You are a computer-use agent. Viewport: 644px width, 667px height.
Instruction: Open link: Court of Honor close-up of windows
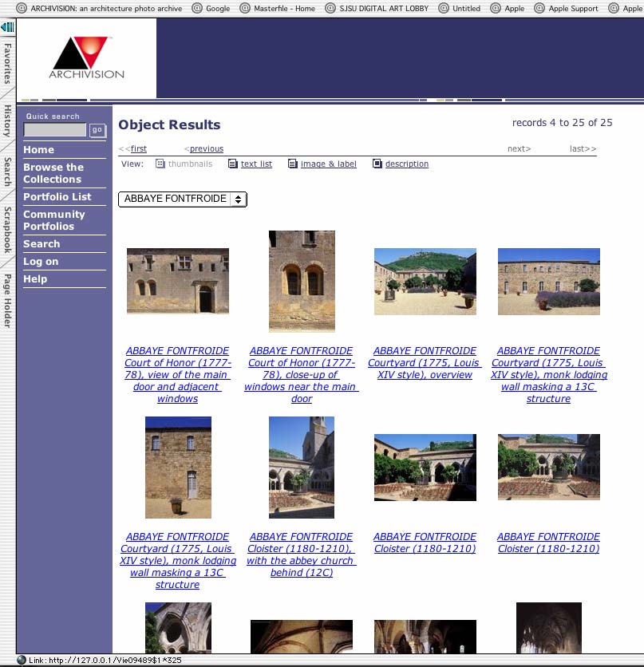(302, 375)
